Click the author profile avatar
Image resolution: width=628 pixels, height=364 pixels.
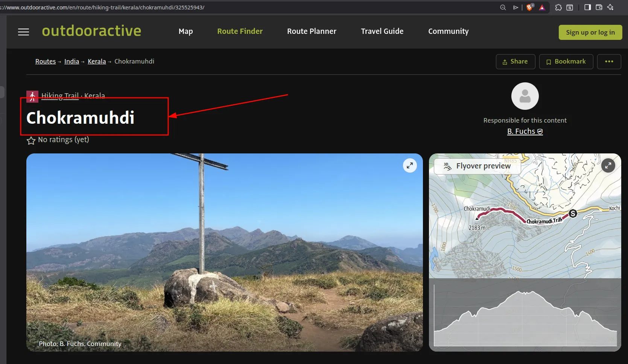pos(525,96)
